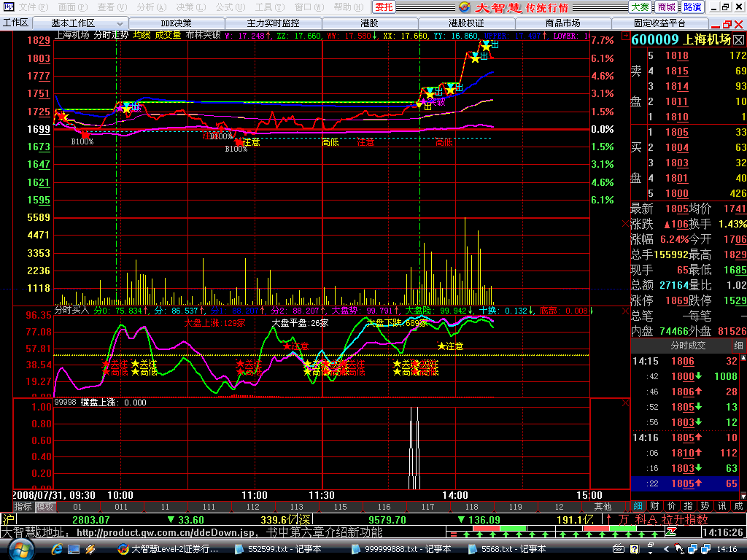The width and height of the screenshot is (747, 560).
Task: Open the 路演 roadshow button
Action: (692, 7)
